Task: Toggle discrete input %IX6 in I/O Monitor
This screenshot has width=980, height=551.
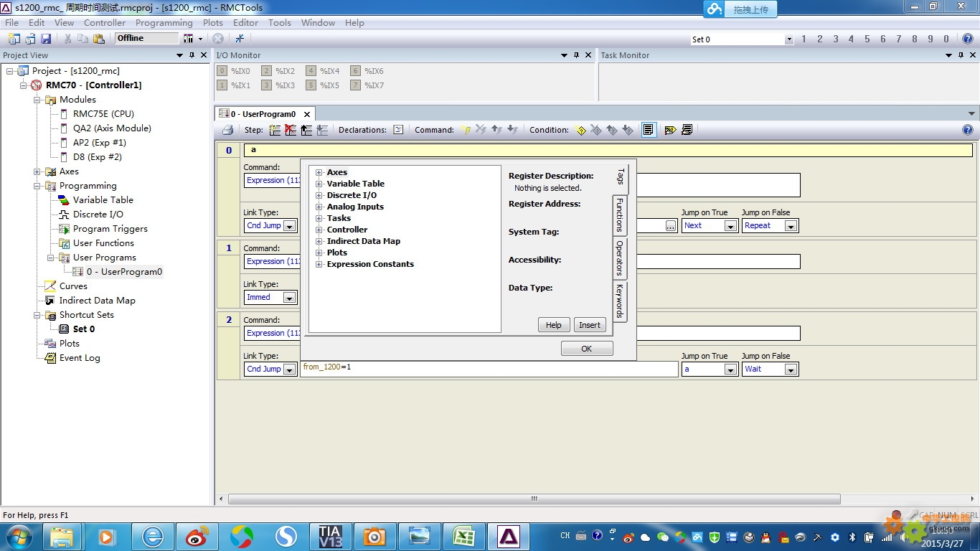Action: point(356,71)
